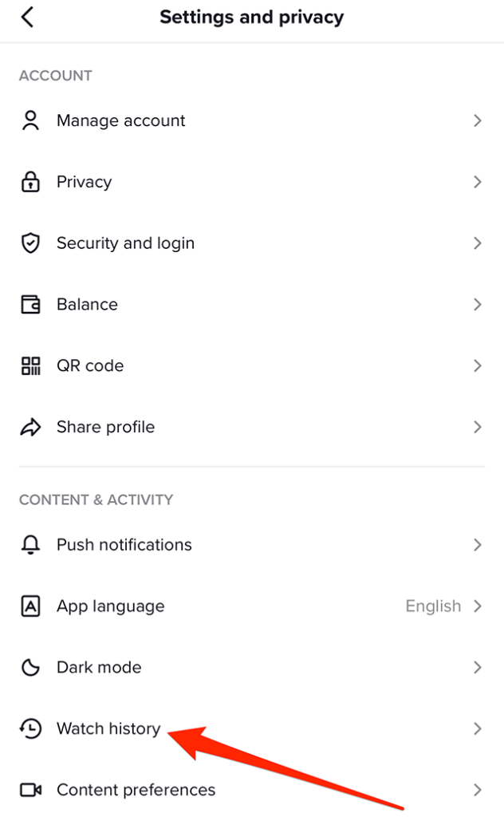Select the Privacy padlock icon
This screenshot has height=817, width=504.
click(x=30, y=181)
